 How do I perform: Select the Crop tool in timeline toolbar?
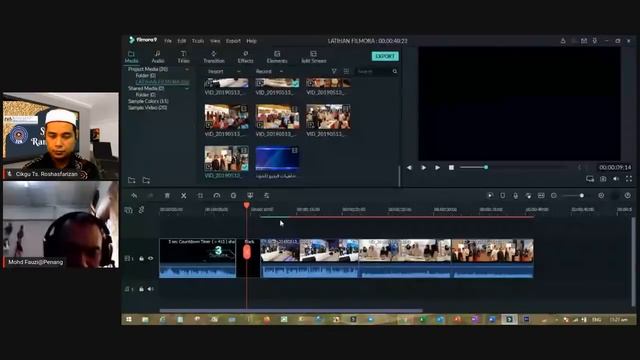tap(200, 196)
